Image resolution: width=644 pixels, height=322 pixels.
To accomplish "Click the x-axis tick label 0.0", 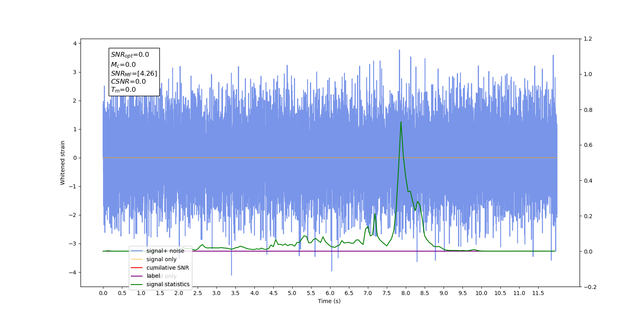I will [x=103, y=293].
